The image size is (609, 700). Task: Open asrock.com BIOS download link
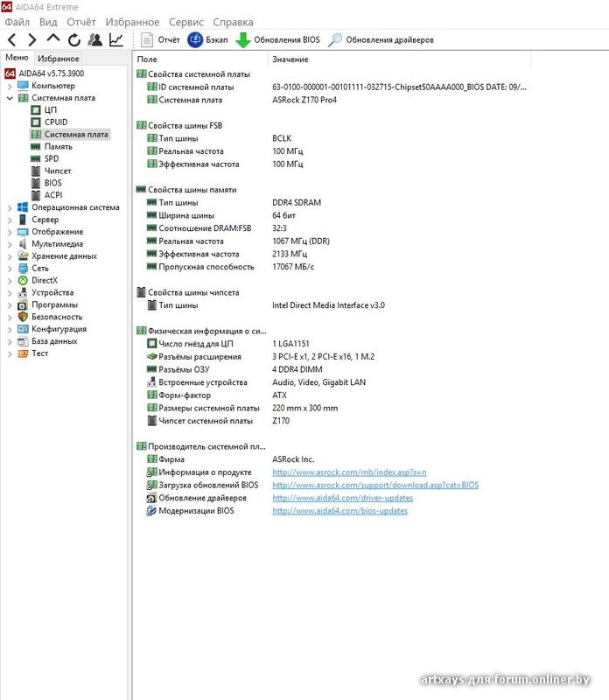click(375, 485)
